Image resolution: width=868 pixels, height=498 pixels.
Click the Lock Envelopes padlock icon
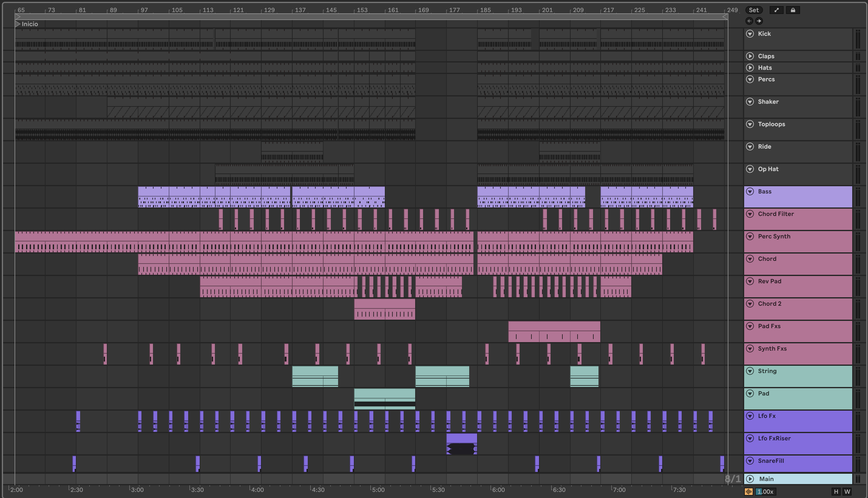(793, 10)
